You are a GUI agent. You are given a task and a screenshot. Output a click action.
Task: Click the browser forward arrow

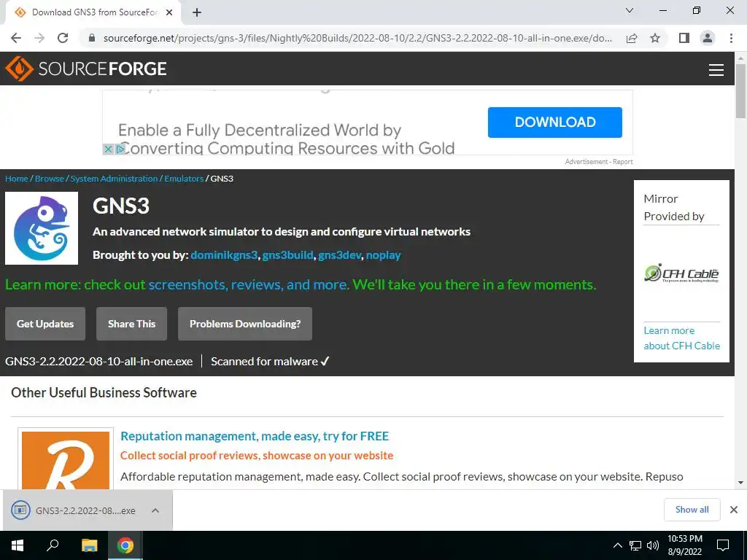coord(39,38)
